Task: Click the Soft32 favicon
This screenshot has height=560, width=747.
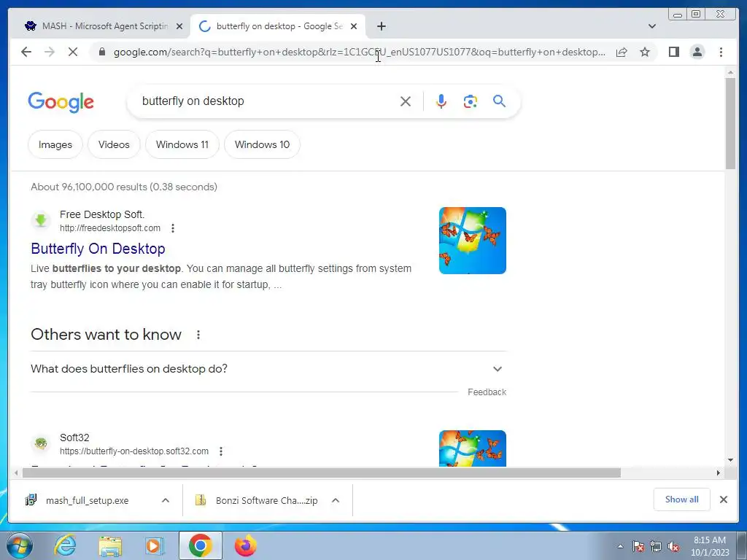Action: click(x=41, y=444)
